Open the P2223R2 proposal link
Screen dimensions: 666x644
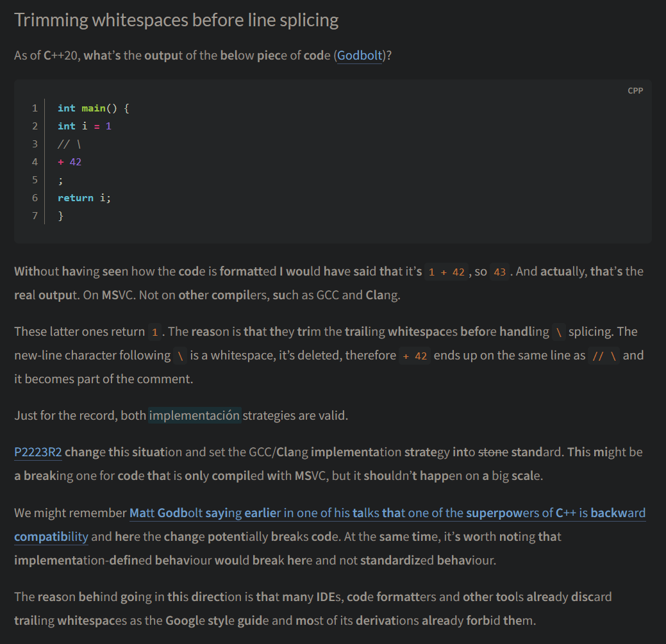(x=38, y=452)
